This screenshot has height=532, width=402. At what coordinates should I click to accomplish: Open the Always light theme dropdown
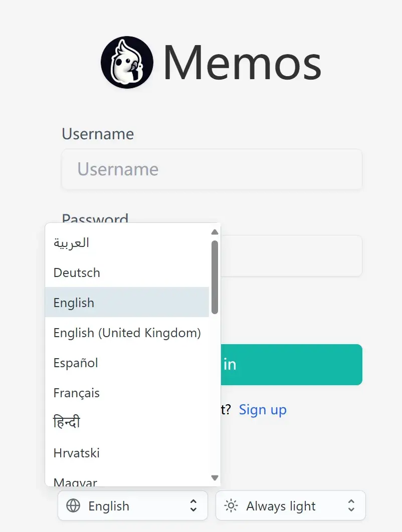pyautogui.click(x=290, y=506)
